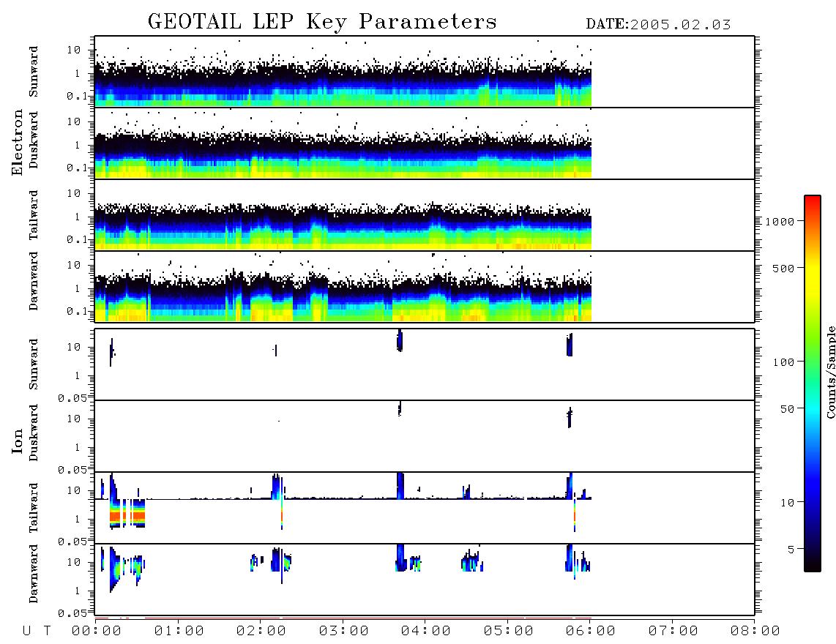Click the Ion 'Duskward' panel label

[x=33, y=433]
